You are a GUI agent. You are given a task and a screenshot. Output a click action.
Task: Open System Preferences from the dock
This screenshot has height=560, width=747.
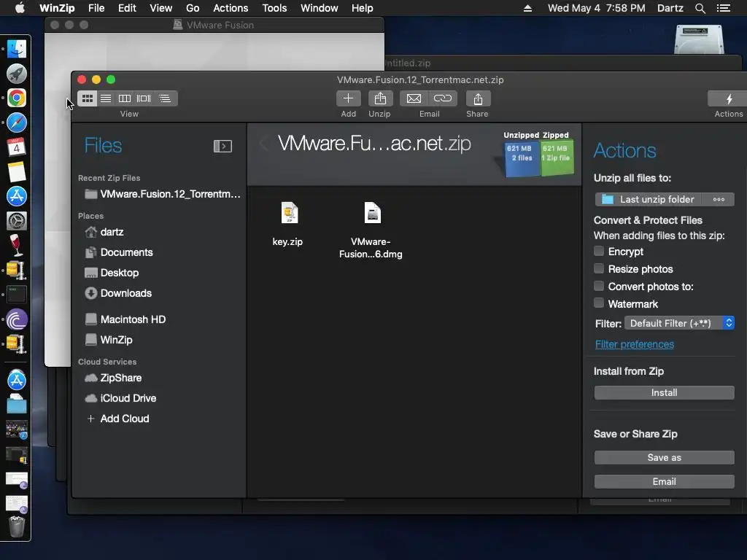point(17,220)
